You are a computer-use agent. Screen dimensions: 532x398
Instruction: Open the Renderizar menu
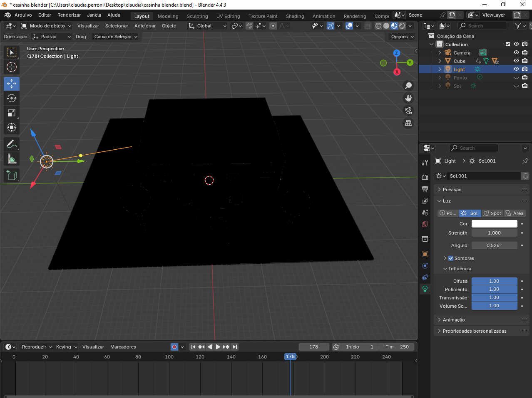click(x=69, y=15)
